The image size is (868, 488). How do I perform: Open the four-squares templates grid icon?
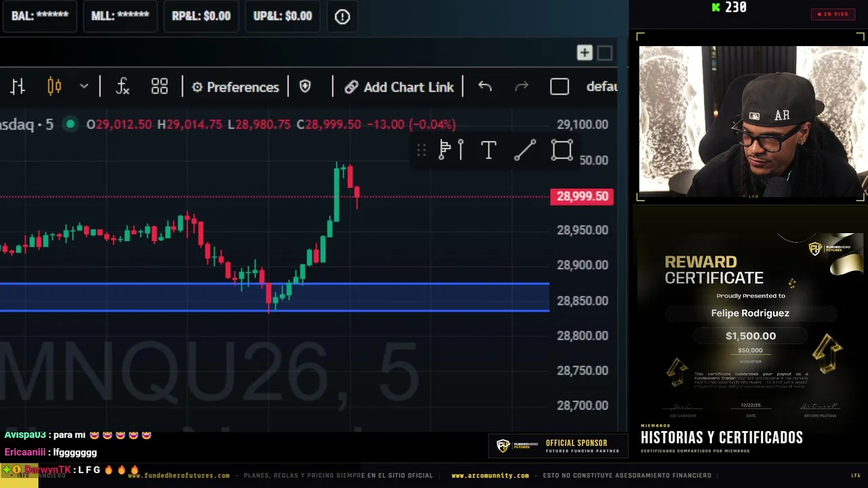[159, 87]
